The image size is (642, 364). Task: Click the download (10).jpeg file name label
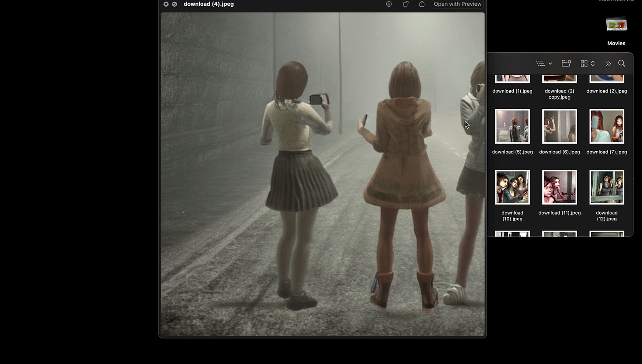pos(512,215)
